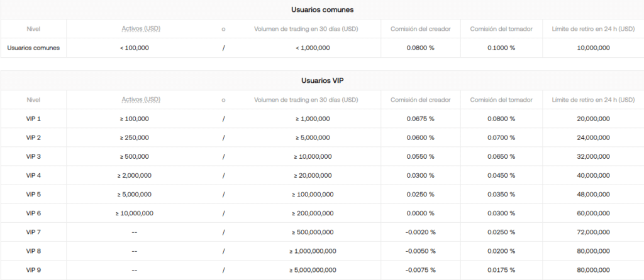Screen dimensions: 644x280
Task: Click VIP 6 assets value ≥ 10,000,000
Action: pyautogui.click(x=135, y=213)
